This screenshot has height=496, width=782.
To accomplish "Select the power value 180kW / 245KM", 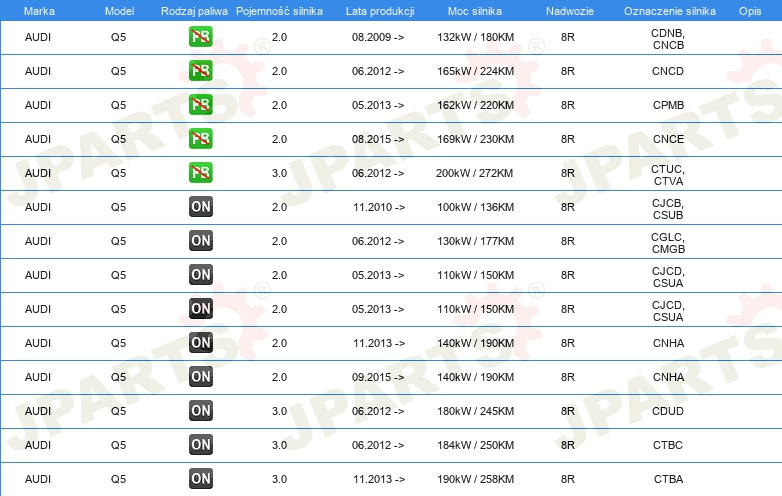I will pos(475,411).
